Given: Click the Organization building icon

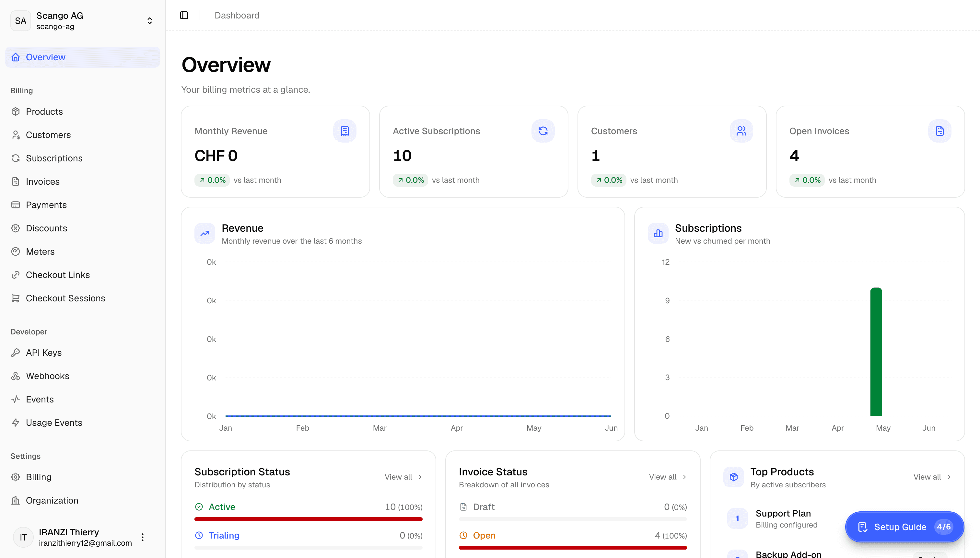Looking at the screenshot, I should (16, 501).
